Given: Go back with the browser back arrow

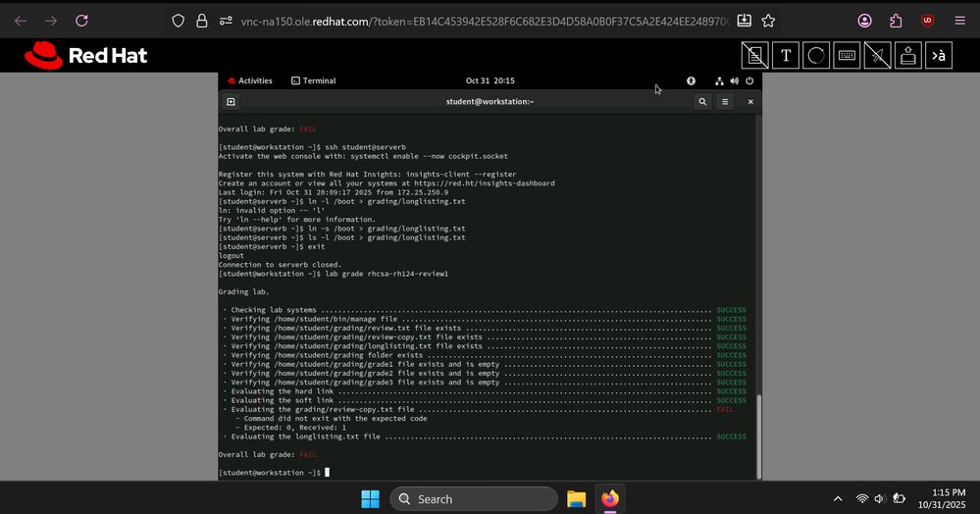Looking at the screenshot, I should click(x=21, y=21).
